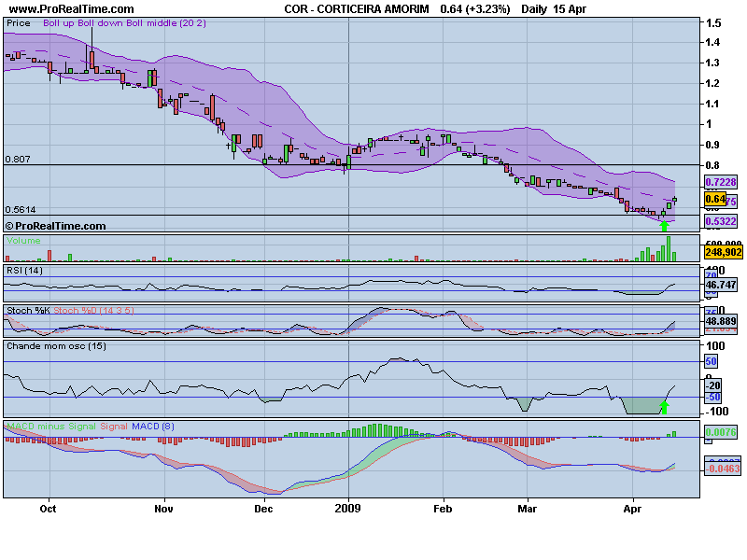Click the 0.8 price axis label
This screenshot has width=747, height=560.
tap(713, 165)
